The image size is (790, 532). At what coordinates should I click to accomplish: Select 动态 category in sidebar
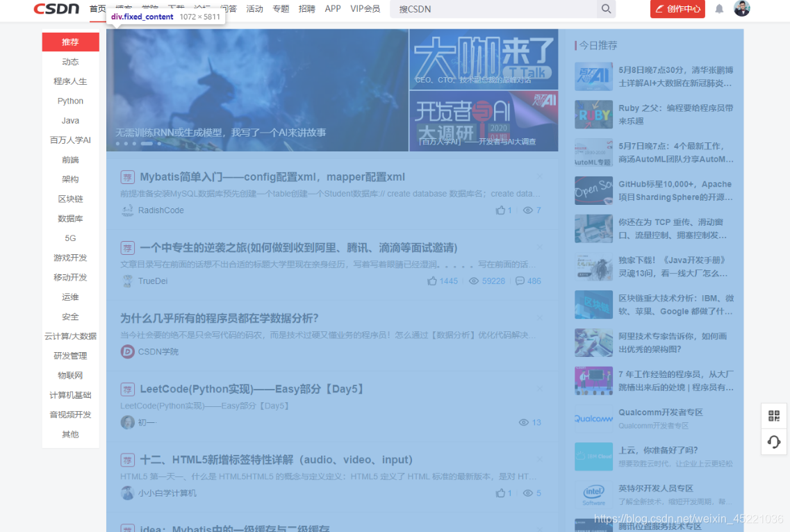pos(71,61)
